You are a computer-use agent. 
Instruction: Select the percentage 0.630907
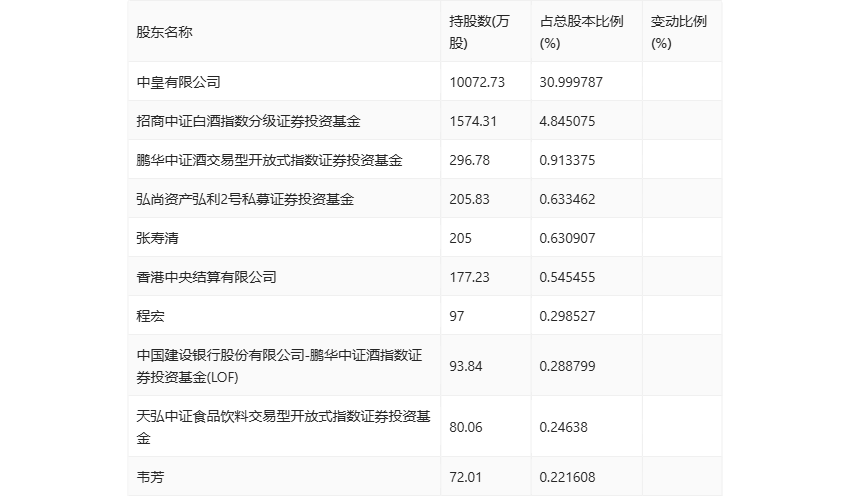tap(567, 238)
